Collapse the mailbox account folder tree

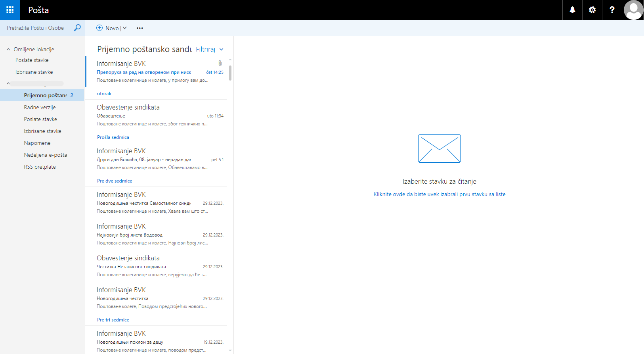click(x=8, y=83)
